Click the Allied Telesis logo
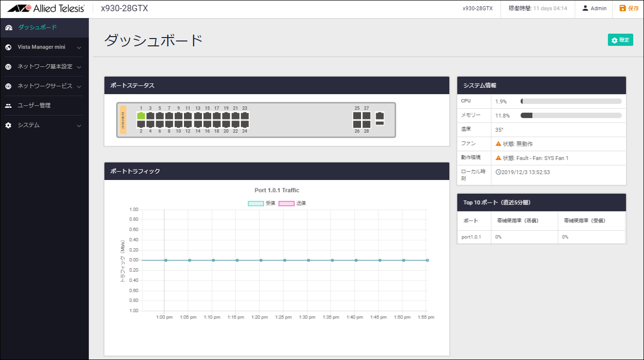Image resolution: width=644 pixels, height=360 pixels. pos(46,8)
